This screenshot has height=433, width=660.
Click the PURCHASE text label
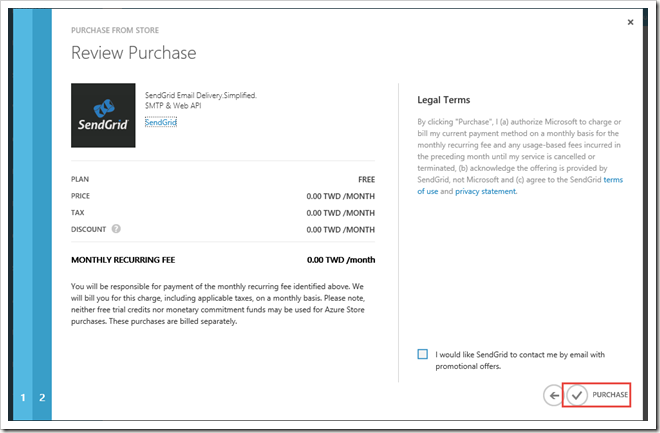(610, 396)
